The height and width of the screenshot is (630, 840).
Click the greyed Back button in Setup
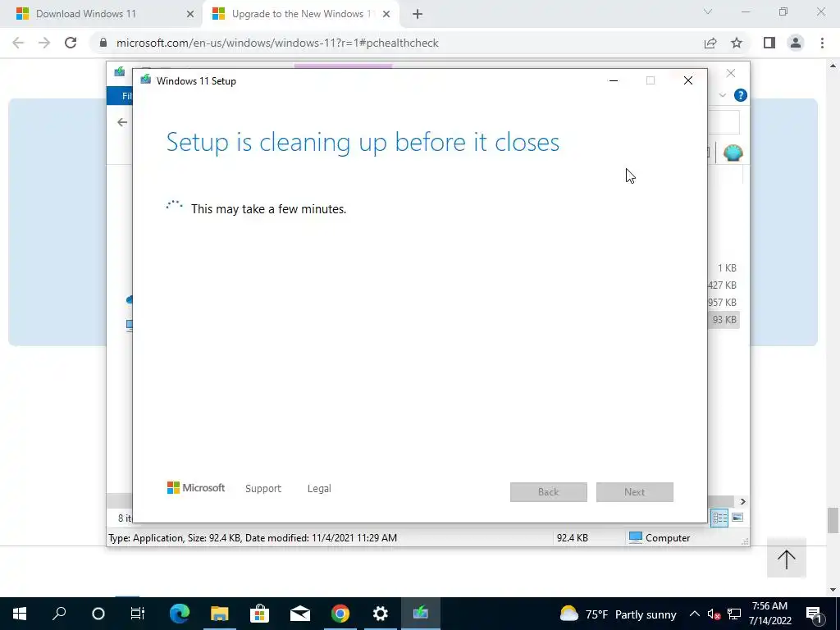549,492
